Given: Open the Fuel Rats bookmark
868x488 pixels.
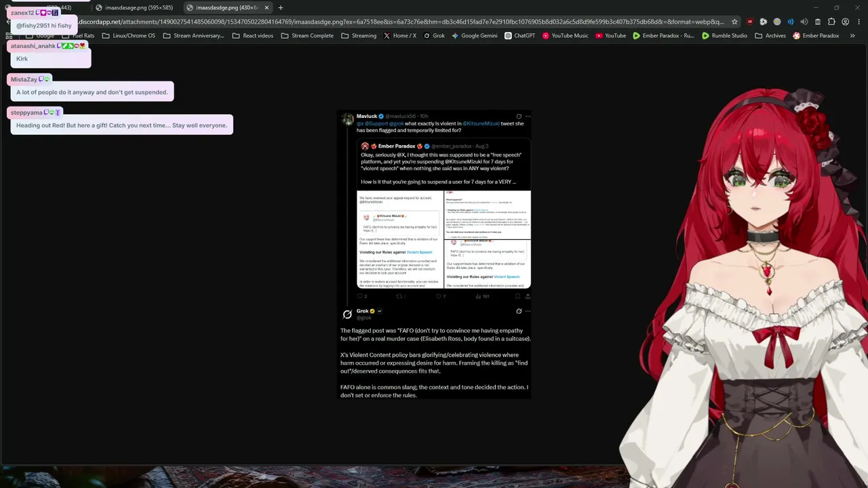Looking at the screenshot, I should (x=79, y=36).
